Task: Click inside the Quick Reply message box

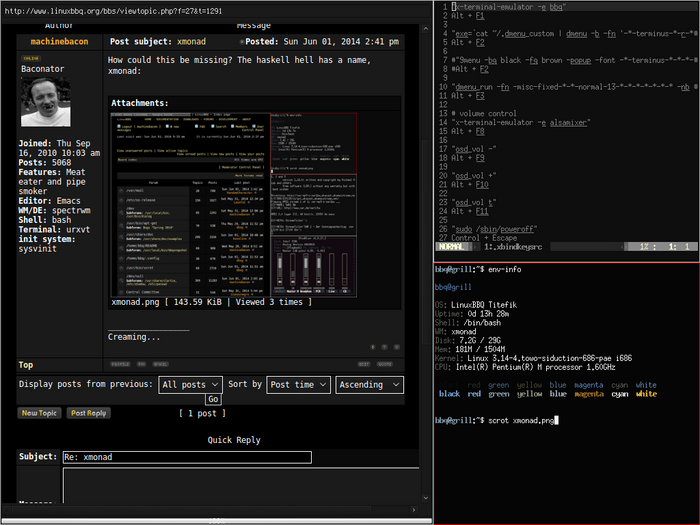Action: [x=240, y=487]
